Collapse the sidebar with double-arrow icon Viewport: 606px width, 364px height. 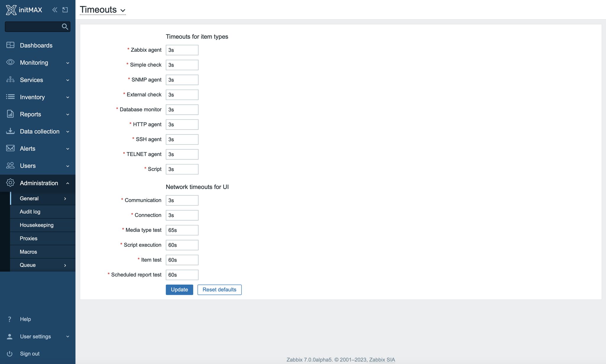click(54, 10)
